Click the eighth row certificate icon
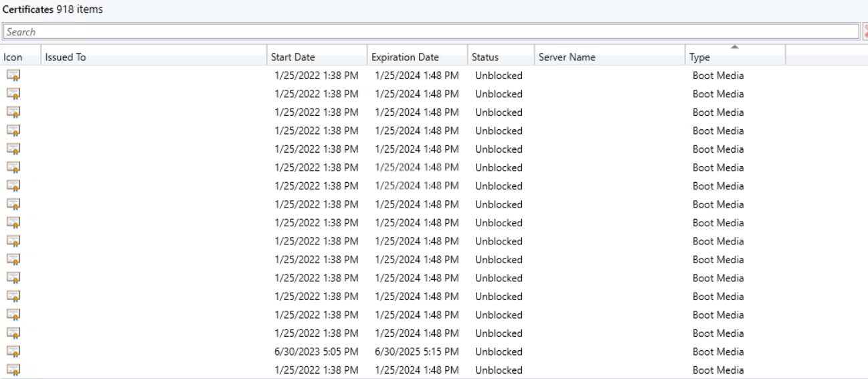 point(13,204)
